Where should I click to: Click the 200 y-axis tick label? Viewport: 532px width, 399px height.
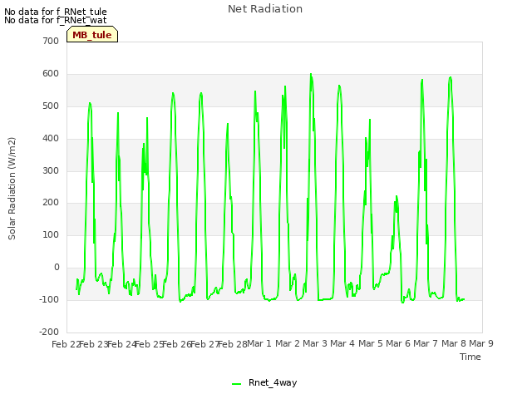[x=51, y=203]
